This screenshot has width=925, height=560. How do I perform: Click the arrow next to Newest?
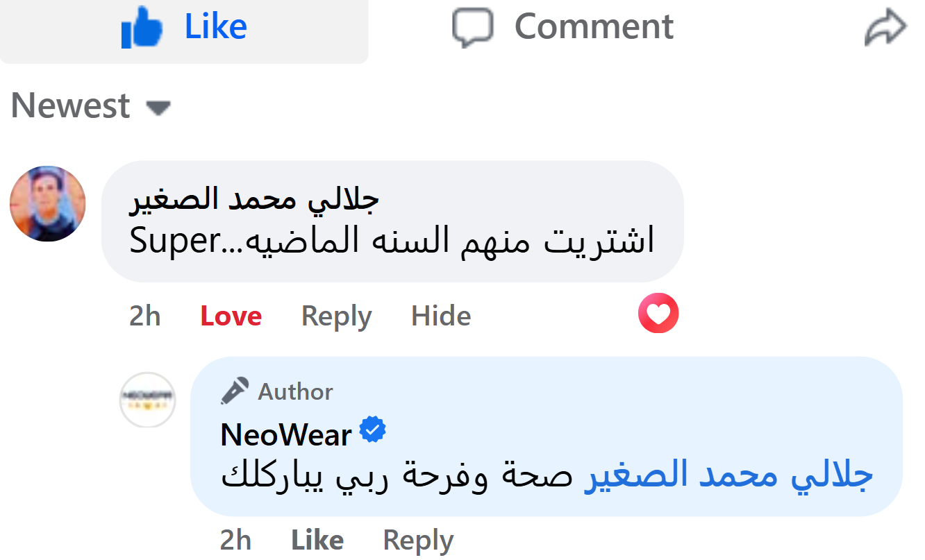tap(158, 108)
